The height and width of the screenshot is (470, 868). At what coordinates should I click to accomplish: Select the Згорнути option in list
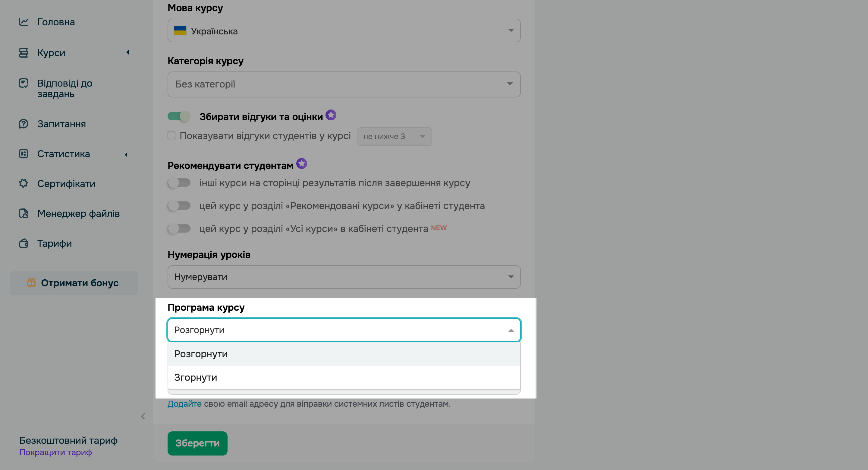[195, 378]
